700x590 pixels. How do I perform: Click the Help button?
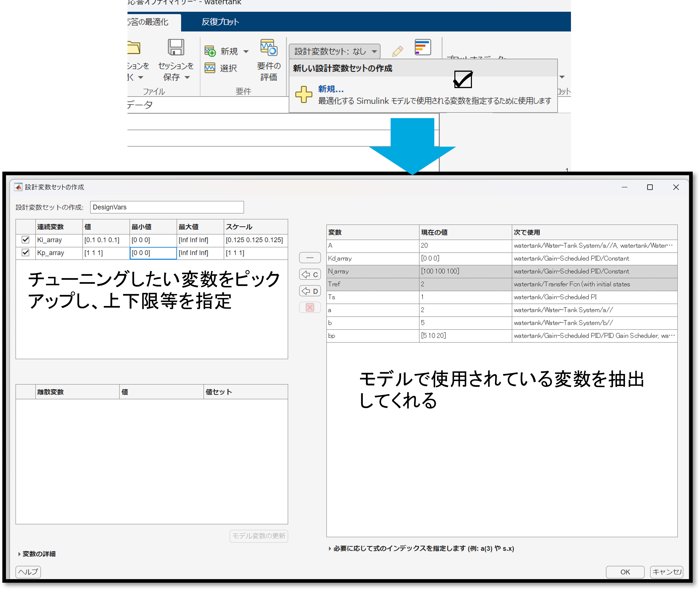tap(28, 572)
